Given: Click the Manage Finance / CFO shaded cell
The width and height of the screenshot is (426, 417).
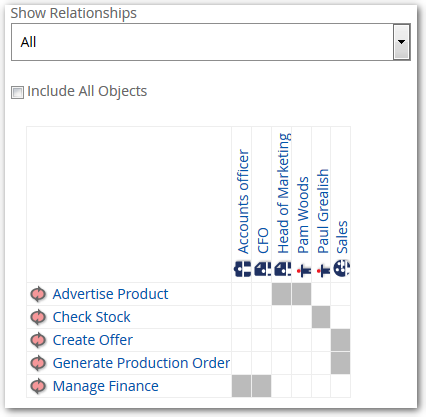Looking at the screenshot, I should (262, 386).
